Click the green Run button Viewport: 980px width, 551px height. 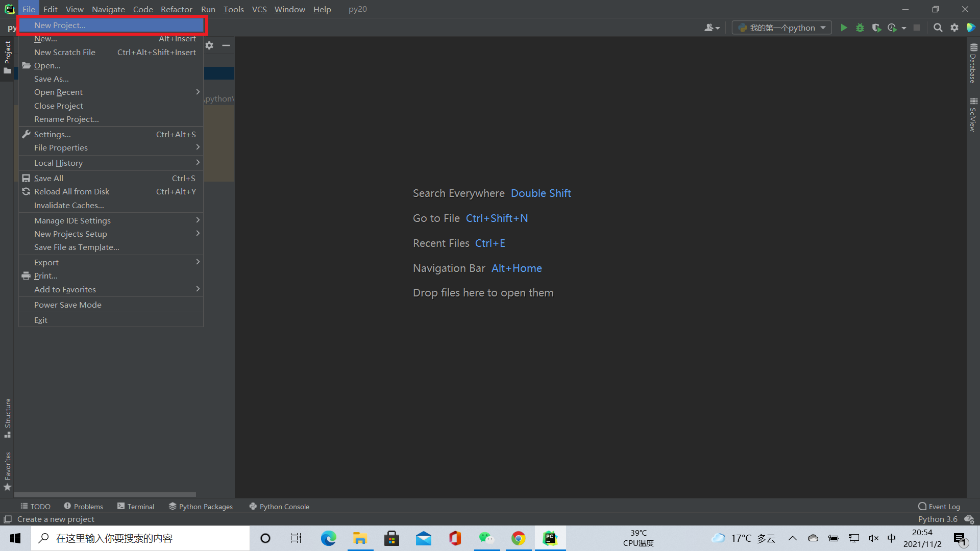[x=844, y=28]
